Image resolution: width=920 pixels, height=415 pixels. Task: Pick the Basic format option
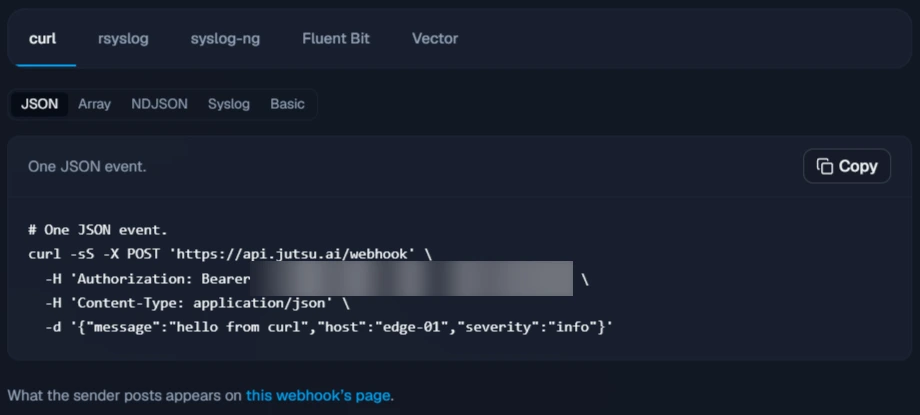pos(288,104)
